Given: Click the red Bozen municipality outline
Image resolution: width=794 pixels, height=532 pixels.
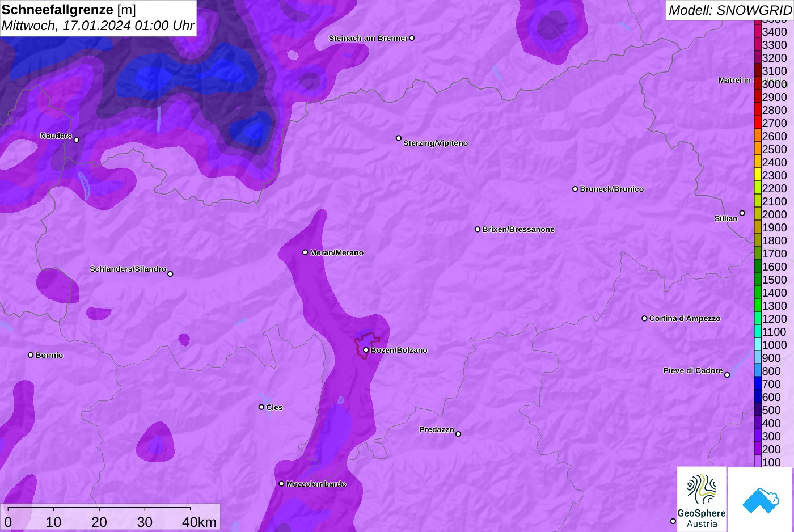Looking at the screenshot, I should [366, 345].
